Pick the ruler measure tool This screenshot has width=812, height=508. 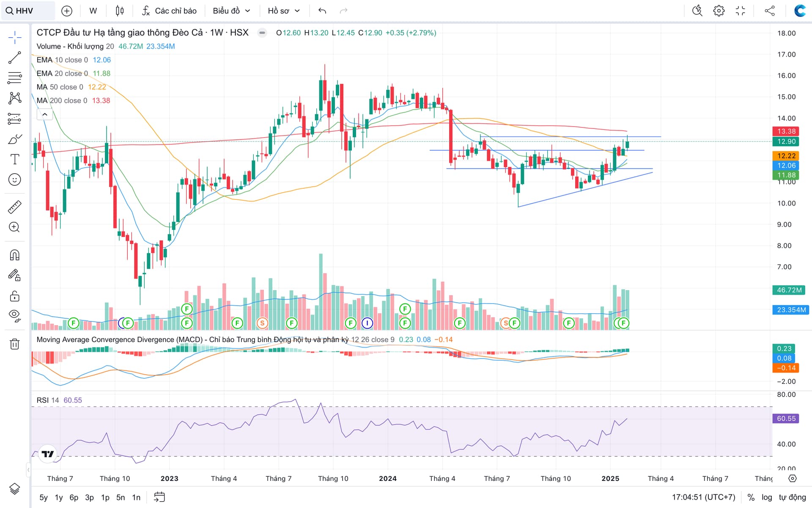[x=14, y=207]
